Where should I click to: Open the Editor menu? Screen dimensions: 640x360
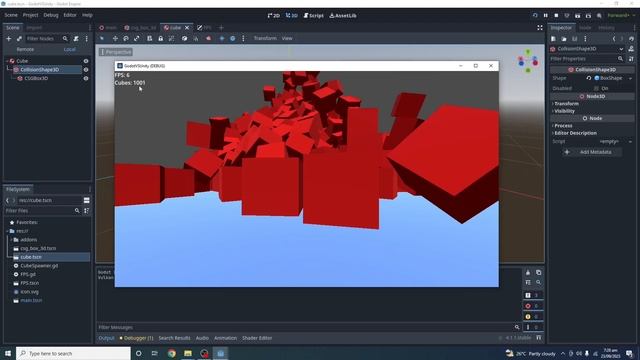tap(70, 15)
